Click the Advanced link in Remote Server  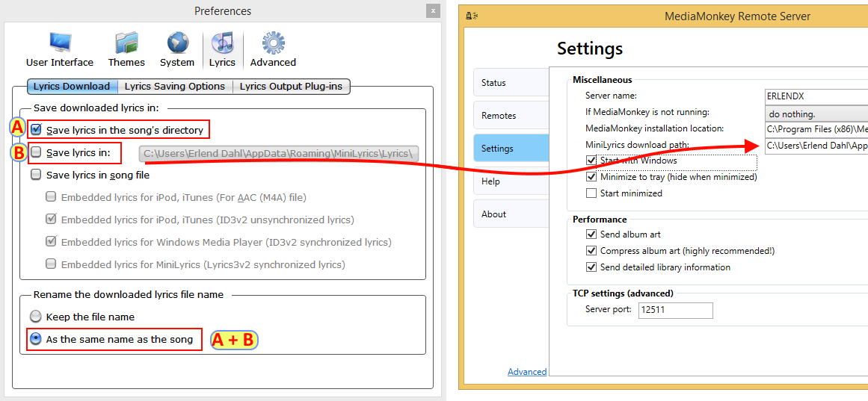(527, 372)
